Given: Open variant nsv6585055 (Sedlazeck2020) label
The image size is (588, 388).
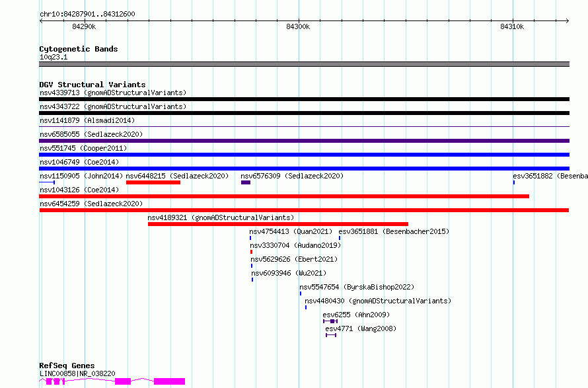Looking at the screenshot, I should click(91, 134).
